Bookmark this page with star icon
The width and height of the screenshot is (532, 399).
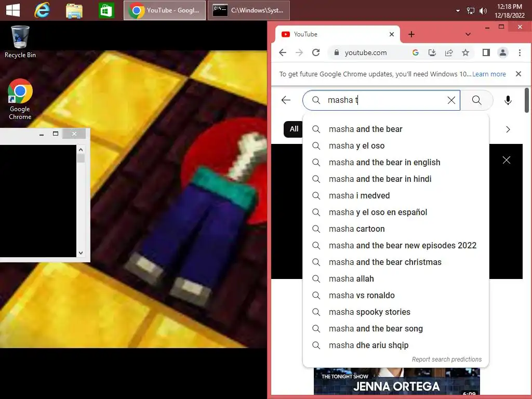coord(465,52)
